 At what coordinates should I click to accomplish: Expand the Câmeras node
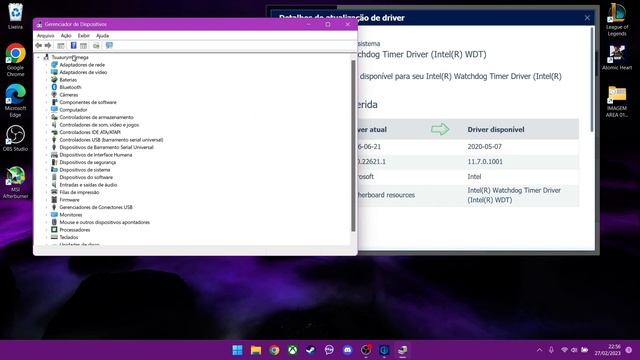(46, 95)
